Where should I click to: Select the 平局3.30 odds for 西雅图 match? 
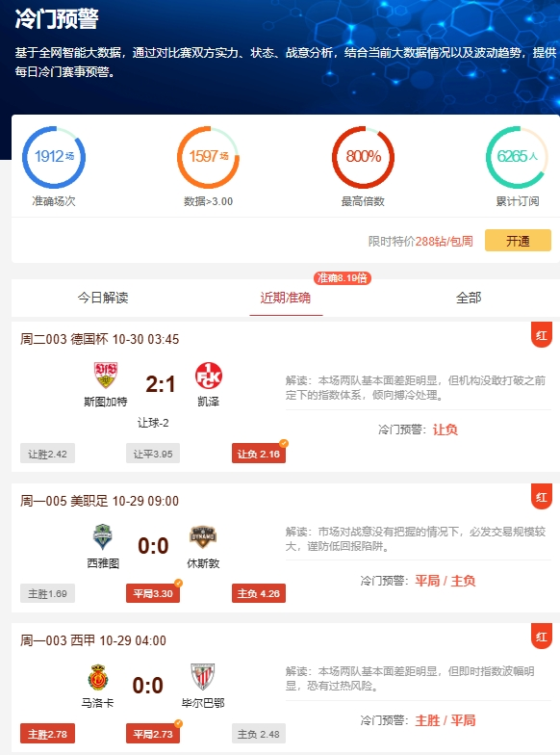(x=153, y=593)
